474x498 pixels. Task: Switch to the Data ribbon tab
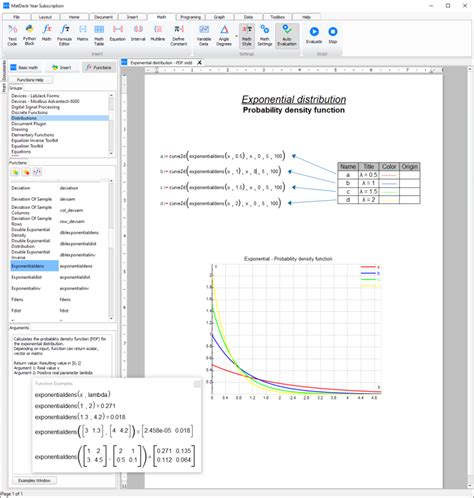coord(248,17)
